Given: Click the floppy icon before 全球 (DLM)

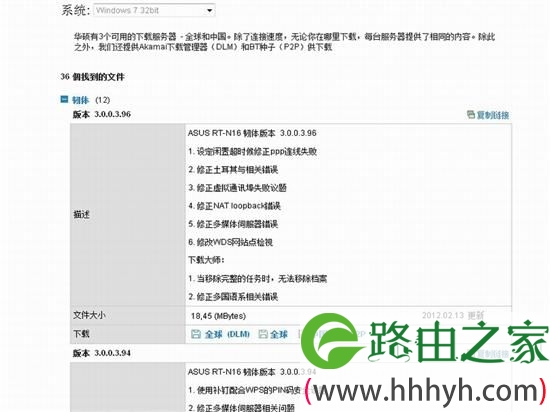Looking at the screenshot, I should tap(196, 334).
